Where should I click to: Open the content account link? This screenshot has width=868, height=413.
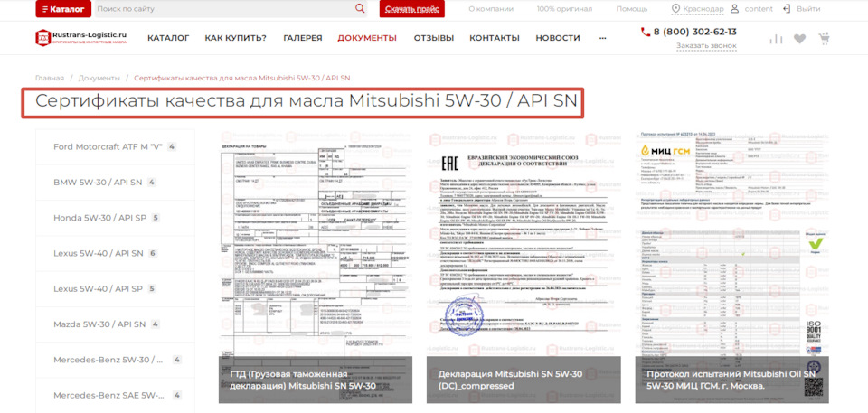click(x=759, y=9)
